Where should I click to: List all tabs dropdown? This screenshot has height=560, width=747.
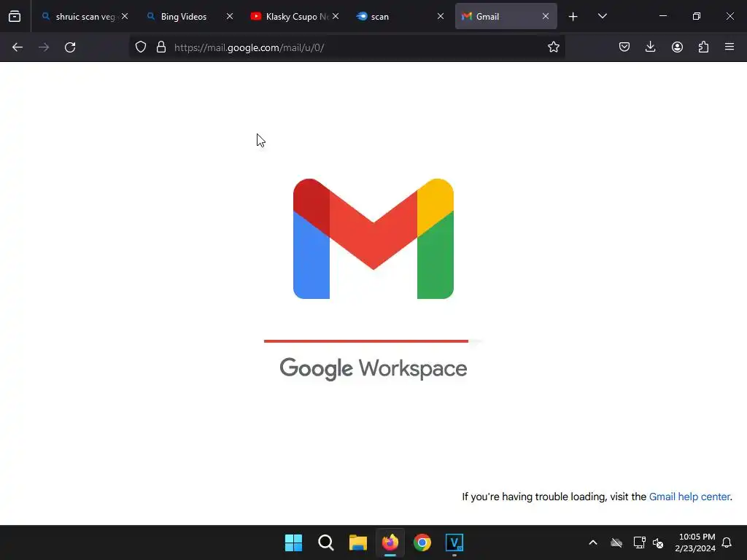(602, 16)
